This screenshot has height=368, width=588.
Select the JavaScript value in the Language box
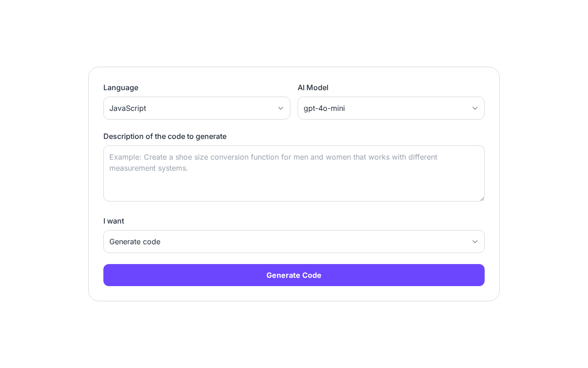click(x=128, y=108)
